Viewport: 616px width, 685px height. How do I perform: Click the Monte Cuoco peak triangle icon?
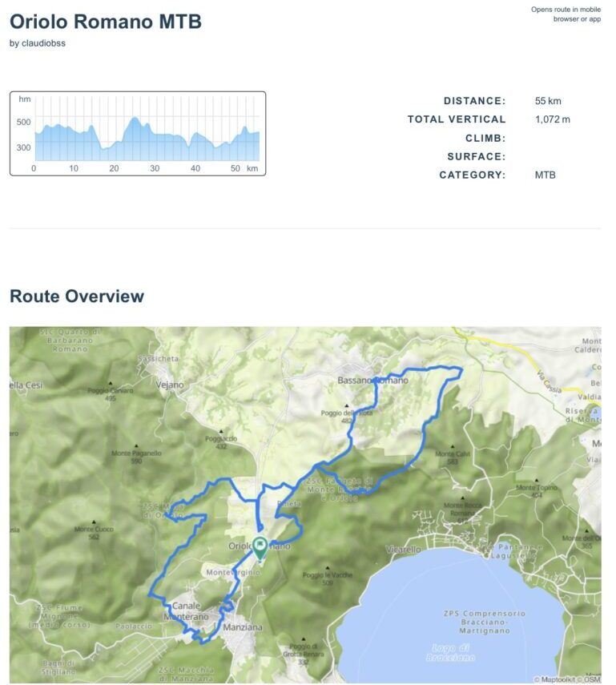[94, 522]
